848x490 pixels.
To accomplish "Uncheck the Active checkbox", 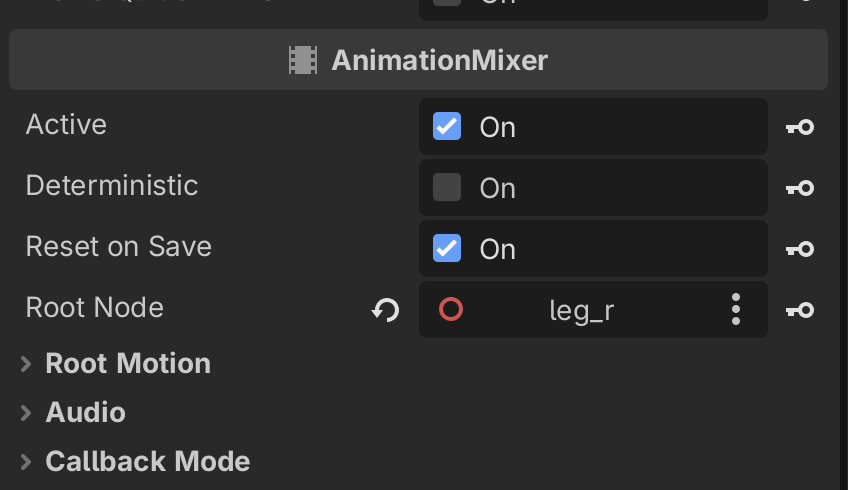I will [x=447, y=126].
